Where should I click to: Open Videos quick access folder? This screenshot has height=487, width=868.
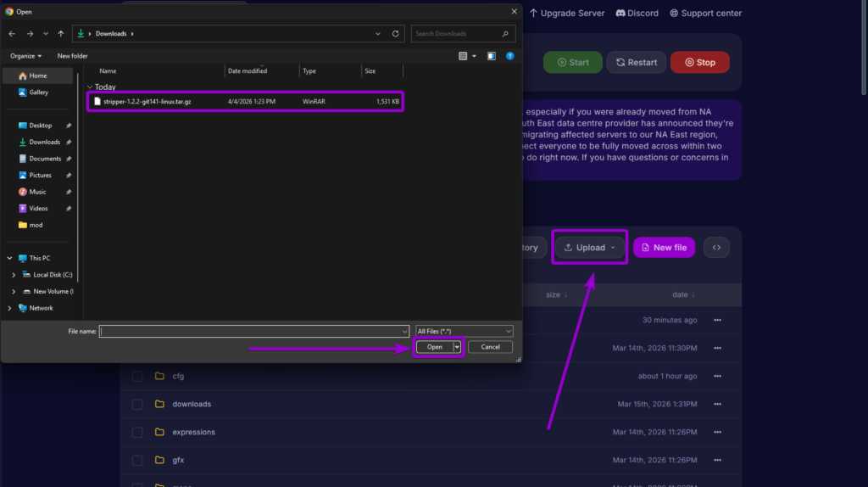coord(37,209)
